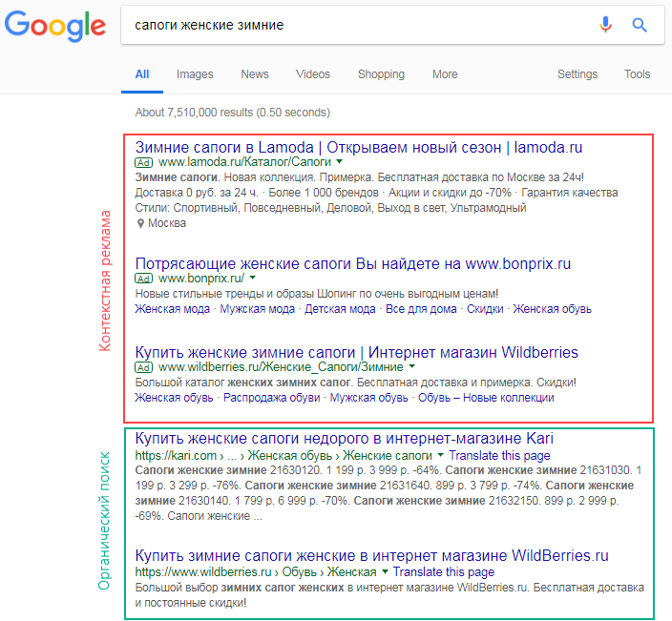
Task: Open the Kari 'Купить женские сапоги недорого' result
Action: point(344,439)
